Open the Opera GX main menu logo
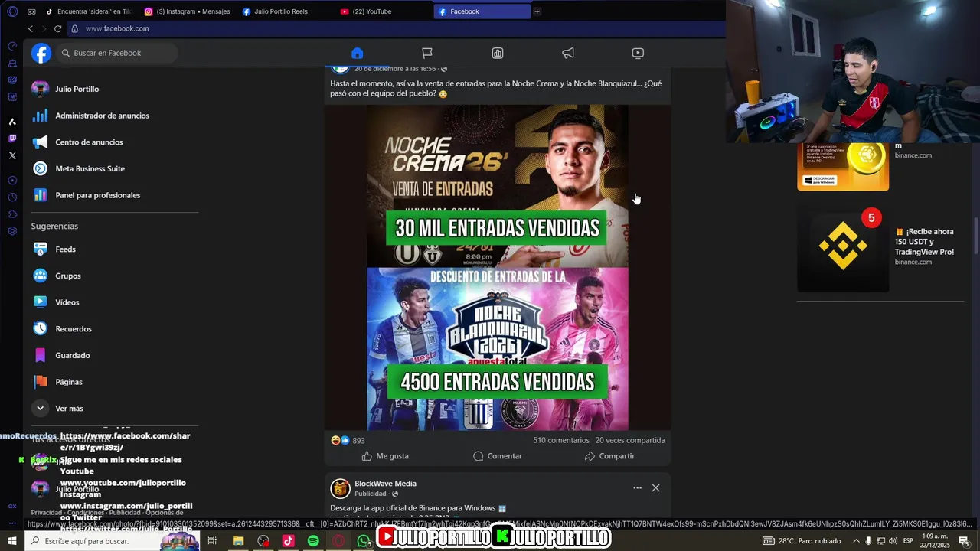Image resolution: width=980 pixels, height=551 pixels. pos(12,11)
